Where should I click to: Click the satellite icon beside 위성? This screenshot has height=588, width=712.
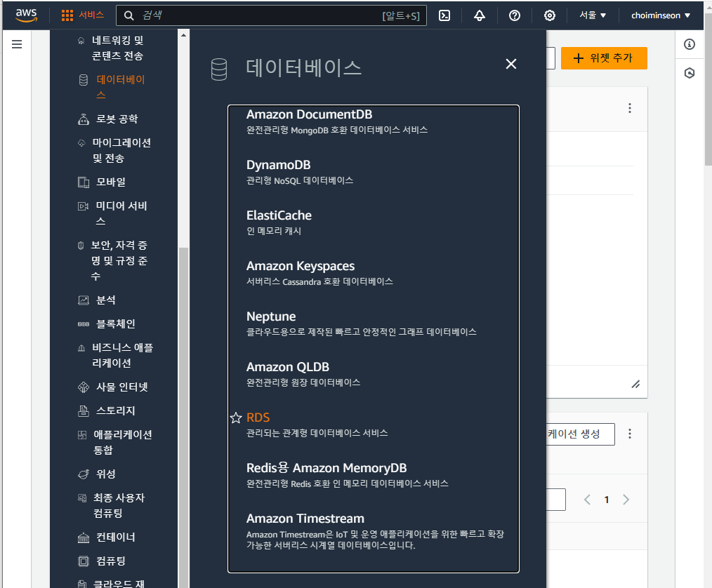(84, 474)
